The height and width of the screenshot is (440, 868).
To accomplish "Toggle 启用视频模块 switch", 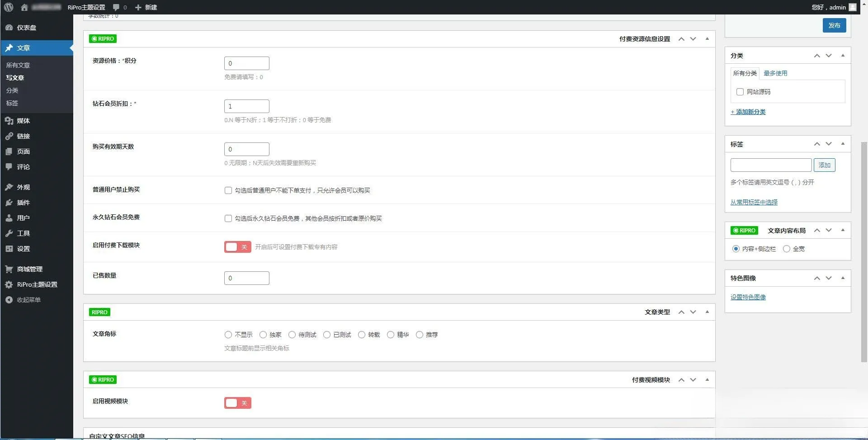I will click(238, 403).
